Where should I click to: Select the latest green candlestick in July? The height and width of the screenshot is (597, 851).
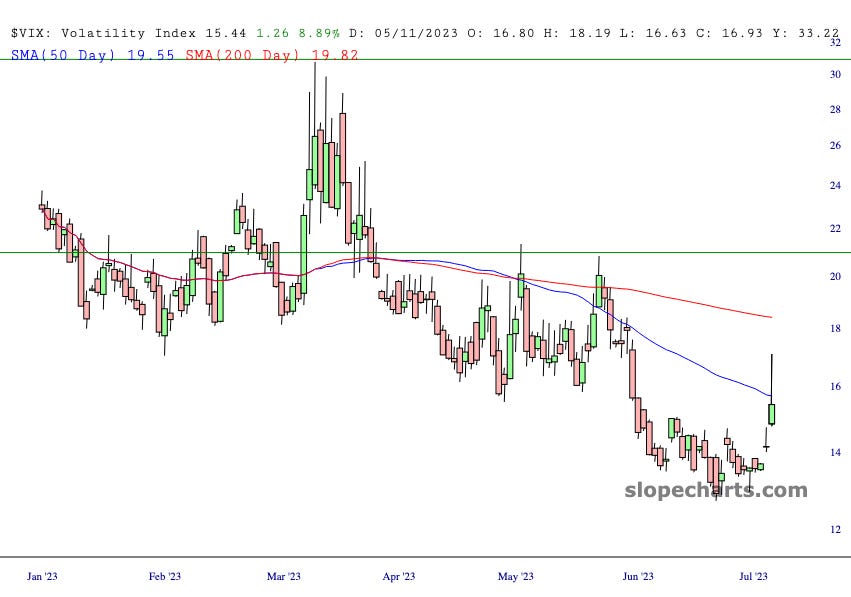point(771,414)
